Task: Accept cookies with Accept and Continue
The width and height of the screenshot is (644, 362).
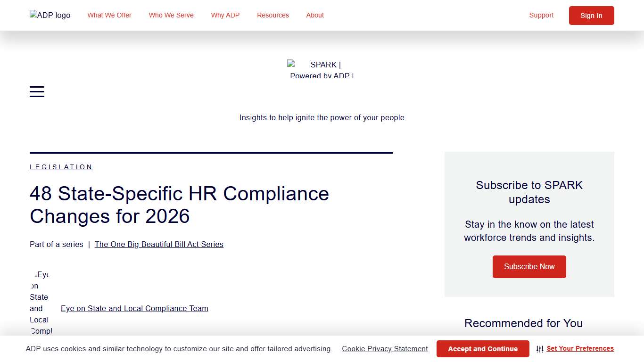Action: (483, 349)
